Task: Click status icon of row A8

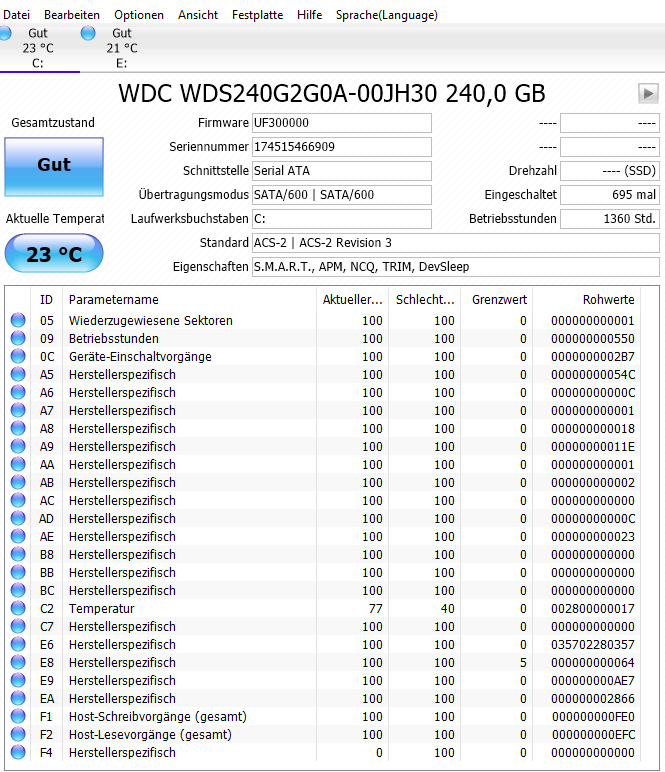Action: click(18, 428)
